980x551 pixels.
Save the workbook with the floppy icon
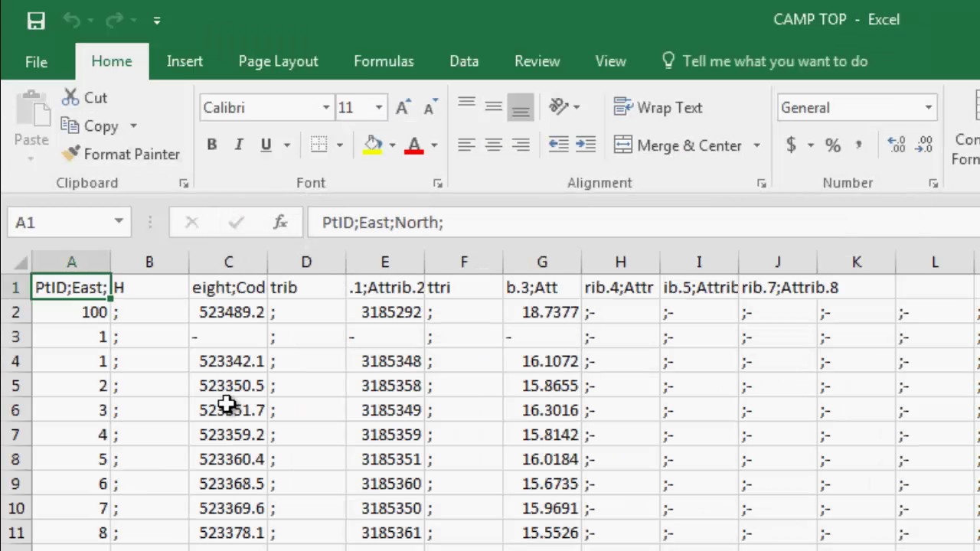pyautogui.click(x=36, y=21)
